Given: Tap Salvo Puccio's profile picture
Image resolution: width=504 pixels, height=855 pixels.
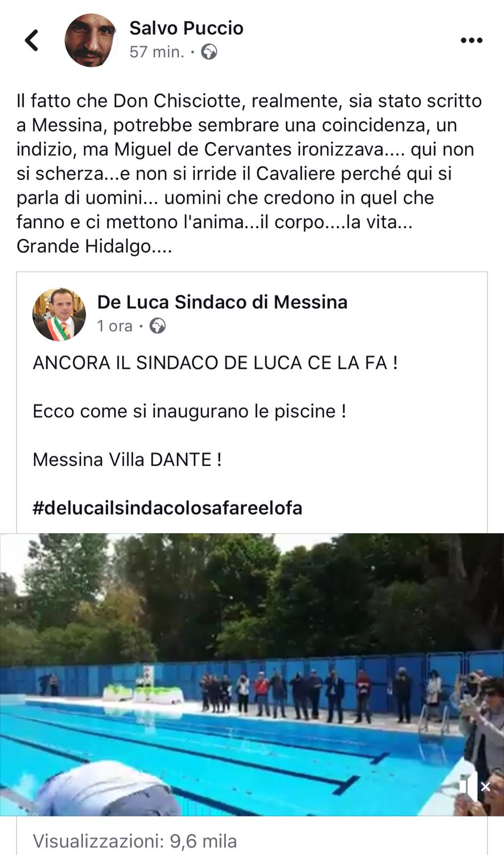Looking at the screenshot, I should click(91, 40).
